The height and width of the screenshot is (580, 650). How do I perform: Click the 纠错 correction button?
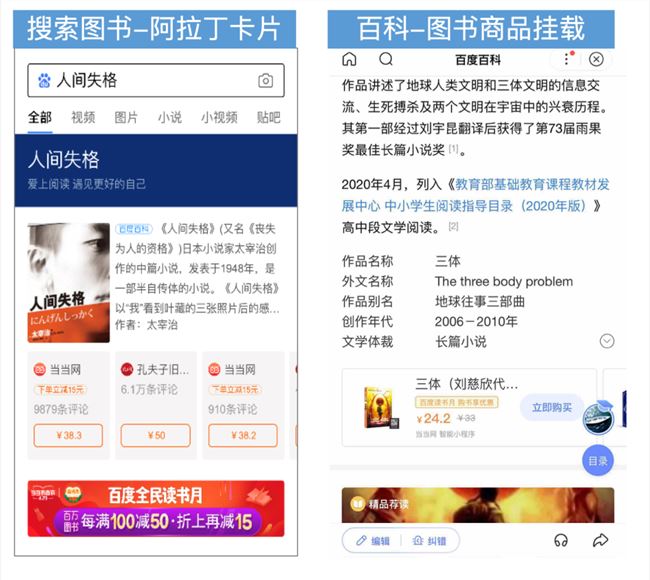tap(429, 541)
